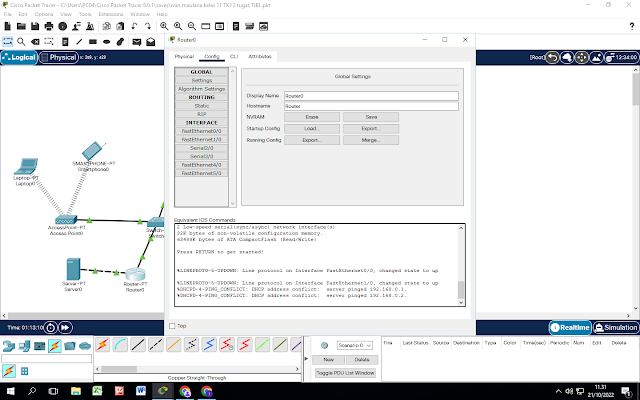The image size is (640, 400).
Task: Switch to Physical workspace view
Action: coord(58,58)
